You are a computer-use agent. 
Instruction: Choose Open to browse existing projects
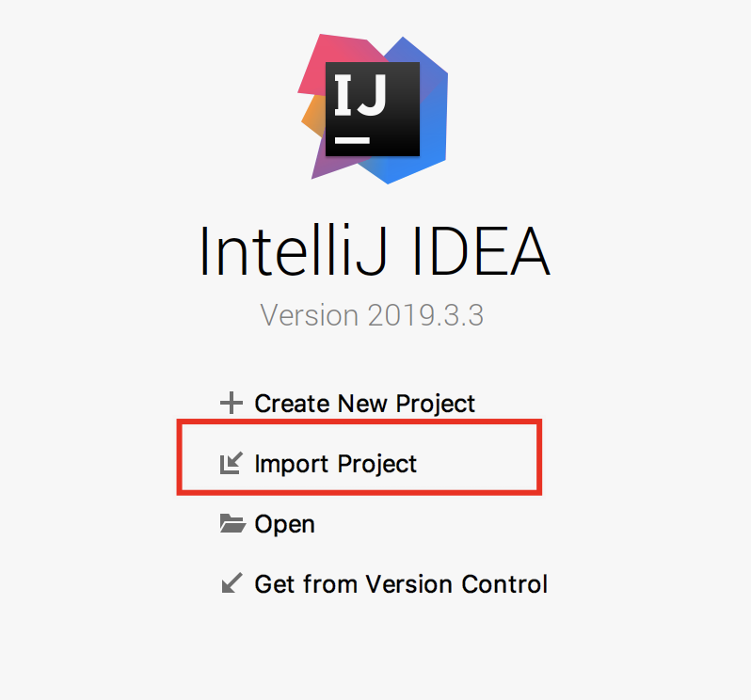tap(284, 523)
